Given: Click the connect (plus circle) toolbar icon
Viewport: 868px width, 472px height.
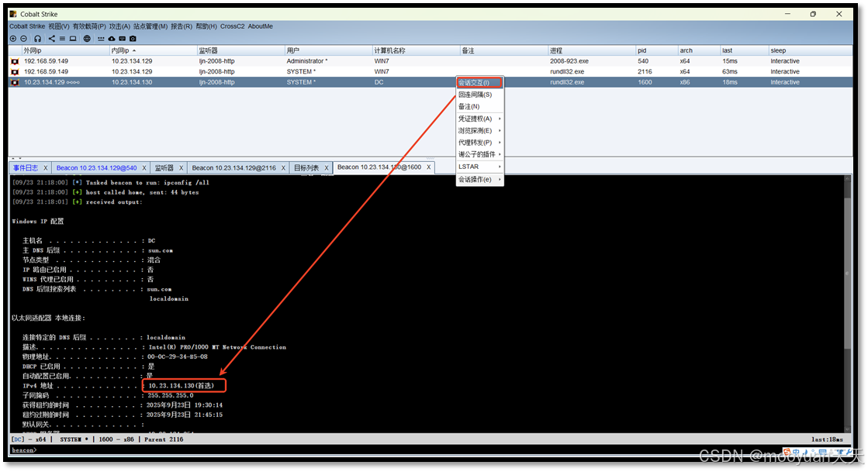Looking at the screenshot, I should pos(13,39).
